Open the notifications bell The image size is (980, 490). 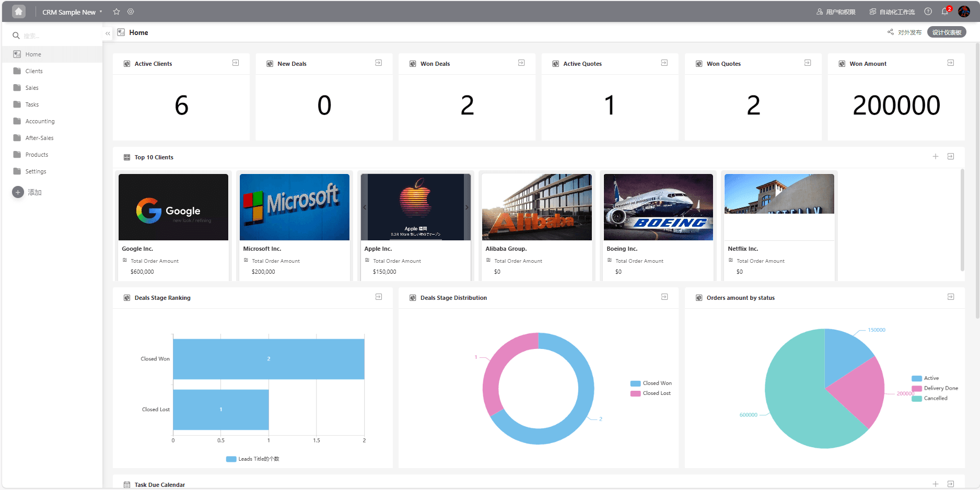click(945, 11)
